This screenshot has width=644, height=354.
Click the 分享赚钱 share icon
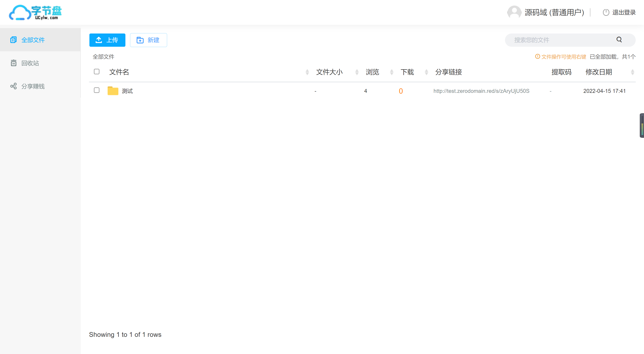tap(13, 86)
